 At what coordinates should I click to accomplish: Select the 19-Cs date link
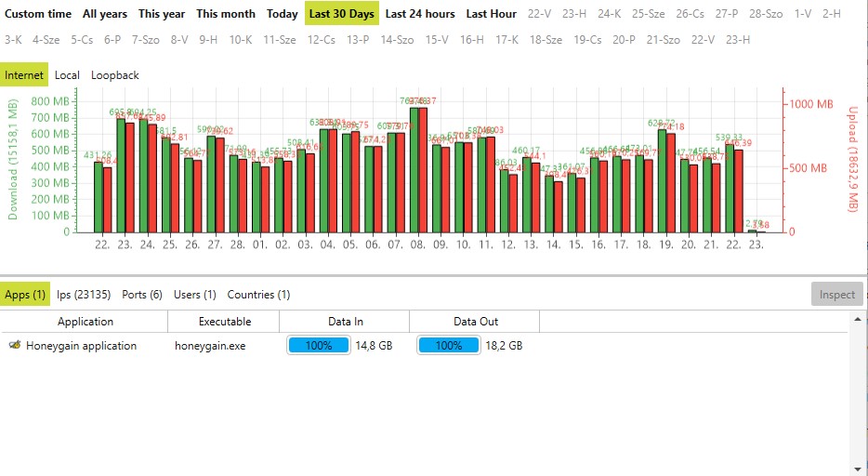pyautogui.click(x=587, y=40)
